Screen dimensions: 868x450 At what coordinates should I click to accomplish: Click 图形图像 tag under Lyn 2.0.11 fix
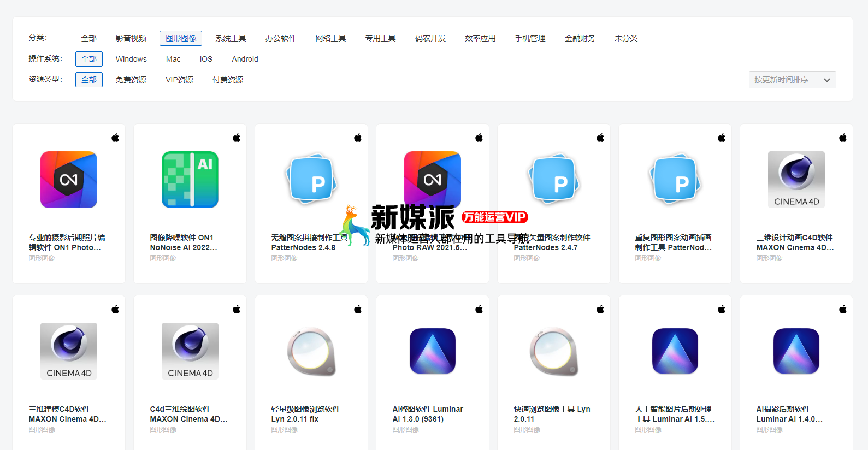point(285,430)
